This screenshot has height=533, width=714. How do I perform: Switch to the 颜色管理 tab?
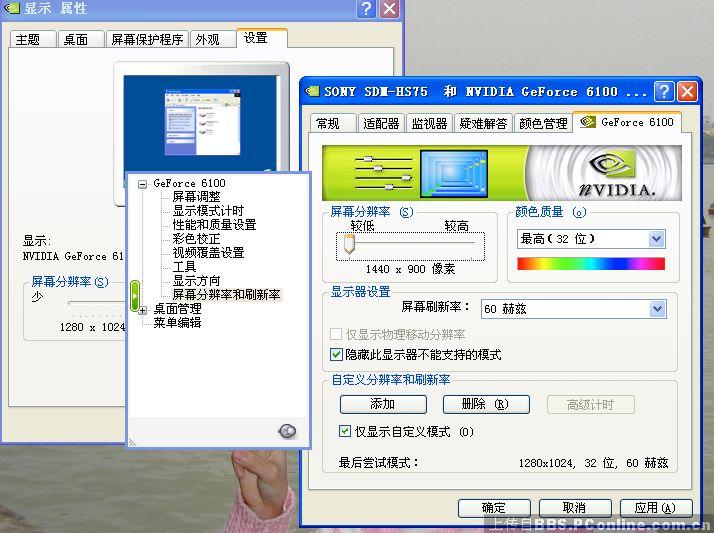coord(543,123)
